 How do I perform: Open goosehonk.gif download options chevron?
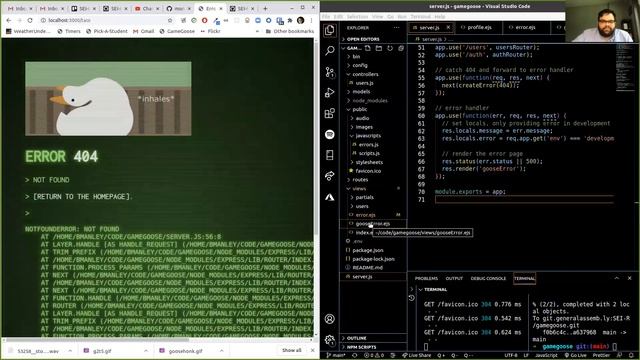click(x=221, y=351)
